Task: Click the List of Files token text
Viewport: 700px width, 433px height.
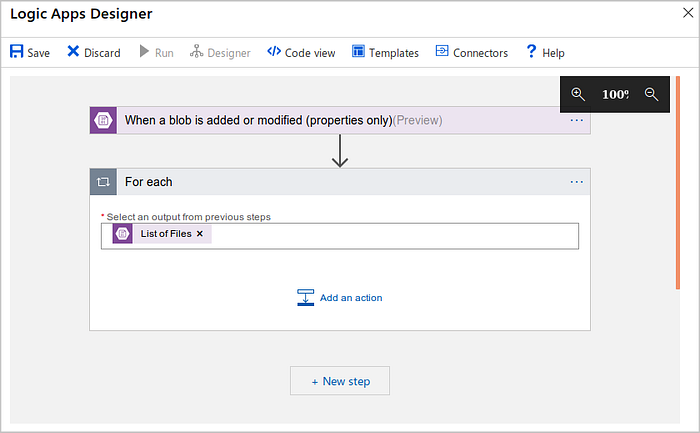Action: 166,234
